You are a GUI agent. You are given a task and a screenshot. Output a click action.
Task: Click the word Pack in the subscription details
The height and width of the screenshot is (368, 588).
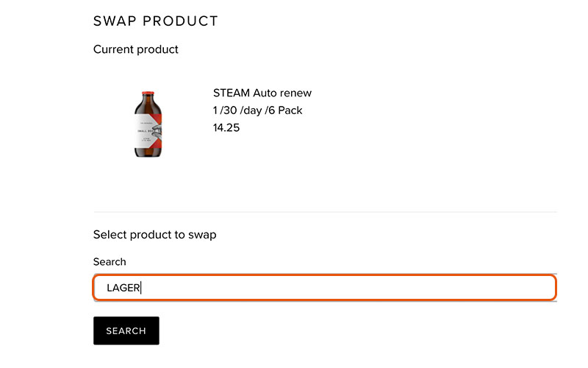290,110
